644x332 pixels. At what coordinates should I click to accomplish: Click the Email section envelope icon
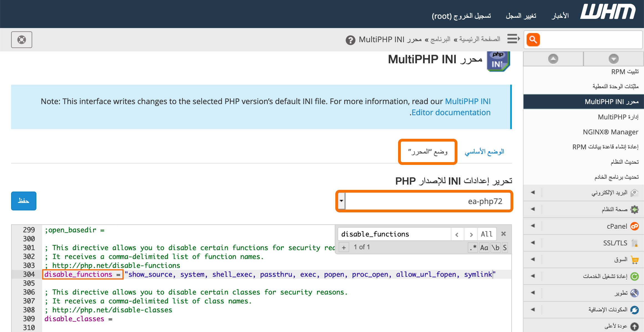point(635,193)
